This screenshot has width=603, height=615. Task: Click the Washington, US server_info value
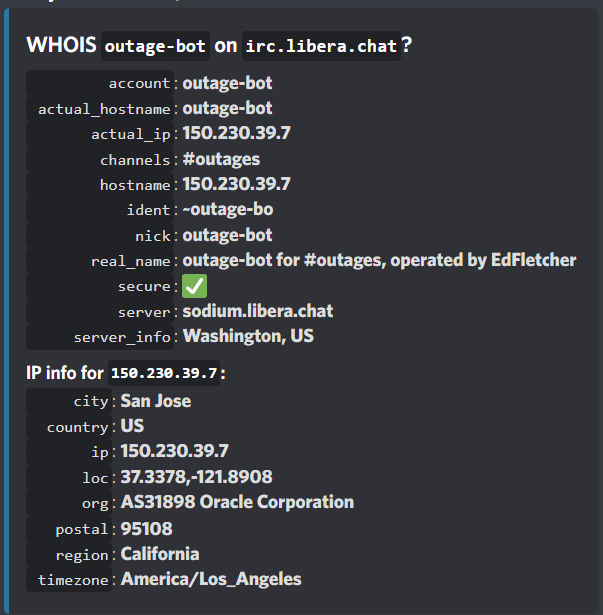(248, 337)
